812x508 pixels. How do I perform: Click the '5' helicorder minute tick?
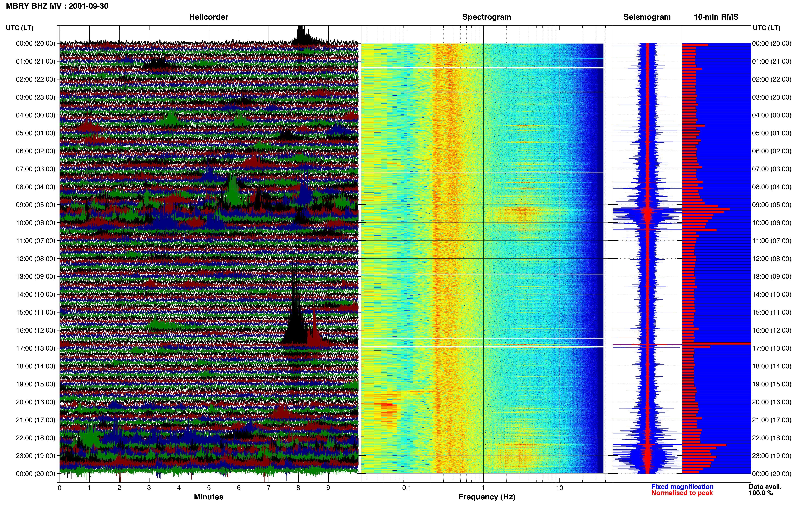point(209,488)
